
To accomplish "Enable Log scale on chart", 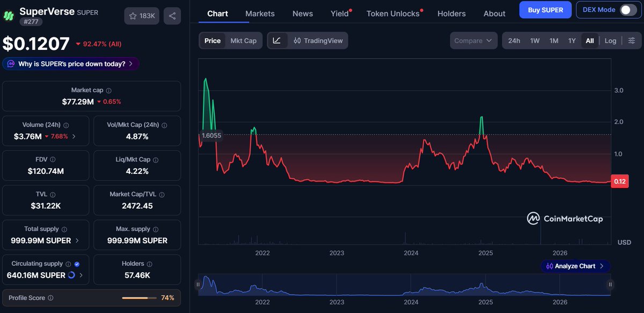I will click(x=610, y=40).
